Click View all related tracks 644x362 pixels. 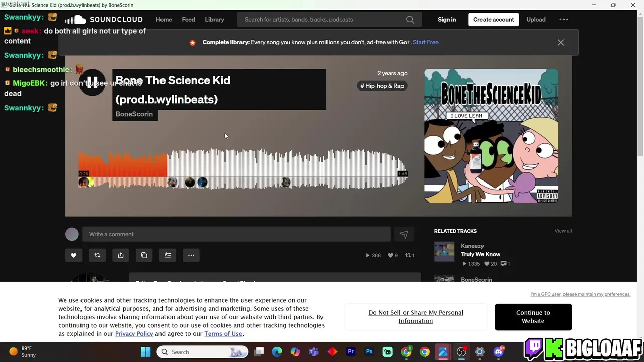coord(563,231)
